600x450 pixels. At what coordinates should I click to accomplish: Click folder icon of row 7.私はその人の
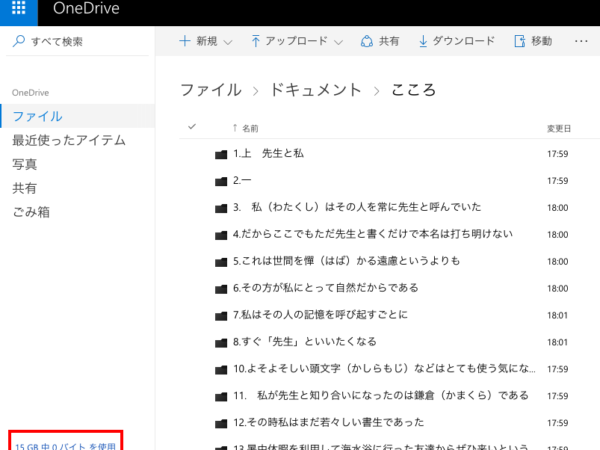(x=221, y=316)
